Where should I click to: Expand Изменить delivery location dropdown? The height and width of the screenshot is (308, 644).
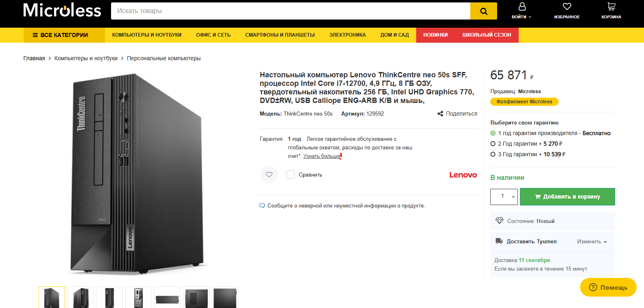click(592, 242)
